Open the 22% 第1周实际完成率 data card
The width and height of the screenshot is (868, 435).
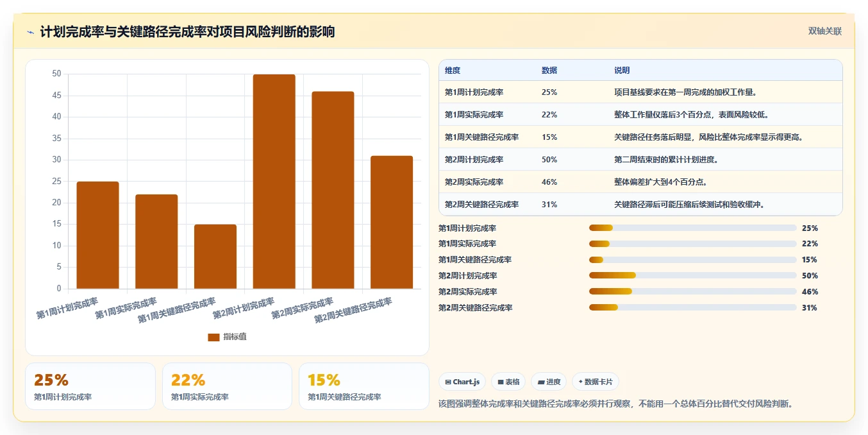coord(227,386)
